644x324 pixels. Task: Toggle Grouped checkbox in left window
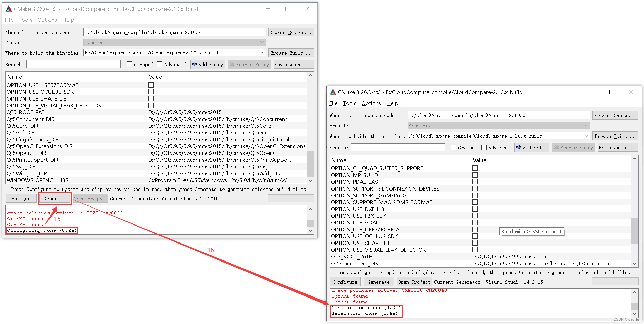coord(130,65)
